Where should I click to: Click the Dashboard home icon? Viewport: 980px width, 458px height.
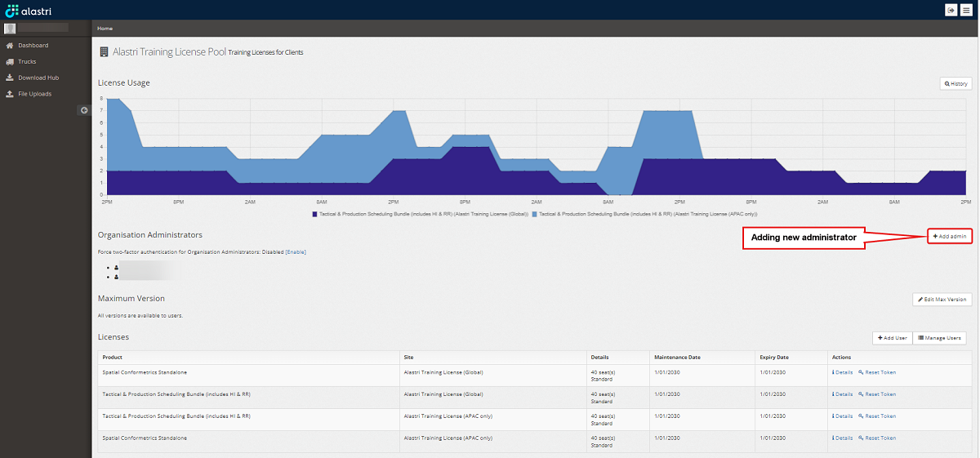click(10, 46)
